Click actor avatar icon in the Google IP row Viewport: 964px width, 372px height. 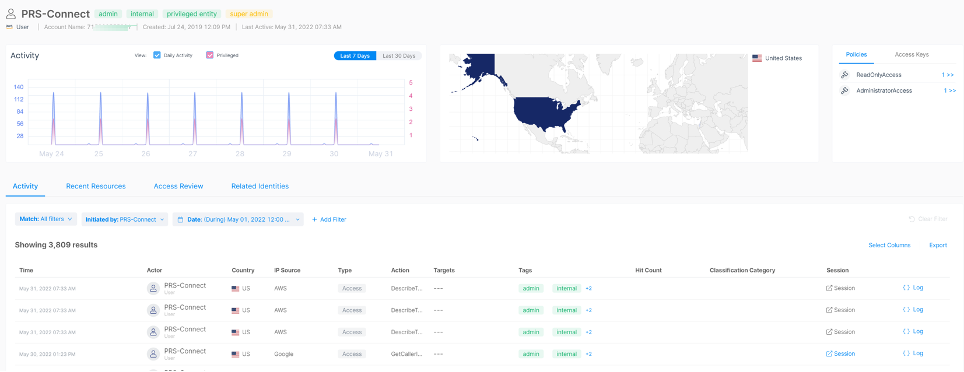(153, 354)
